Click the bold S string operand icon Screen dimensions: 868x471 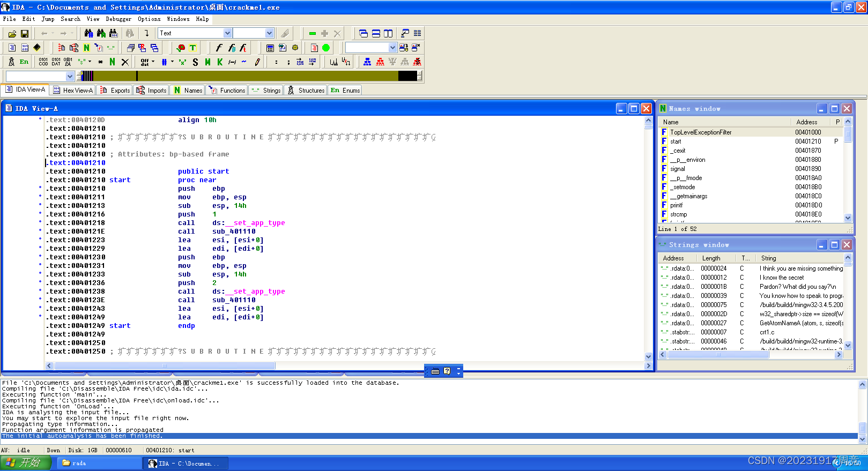tap(195, 62)
